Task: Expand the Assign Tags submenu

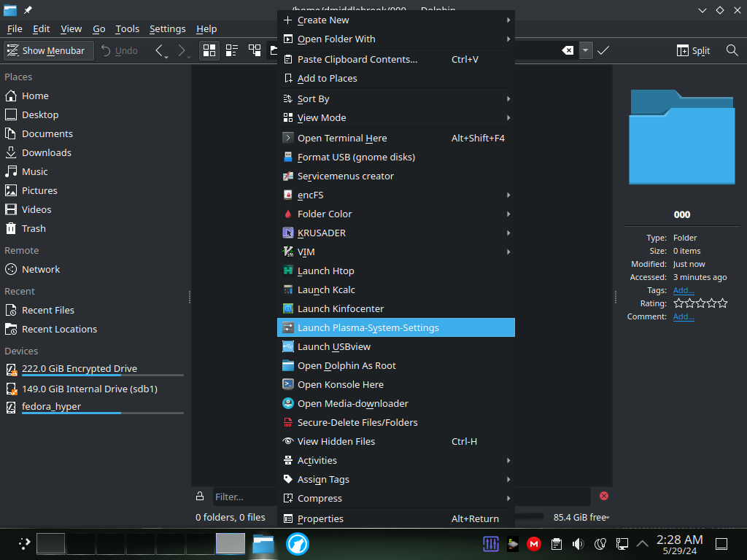Action: pos(396,480)
